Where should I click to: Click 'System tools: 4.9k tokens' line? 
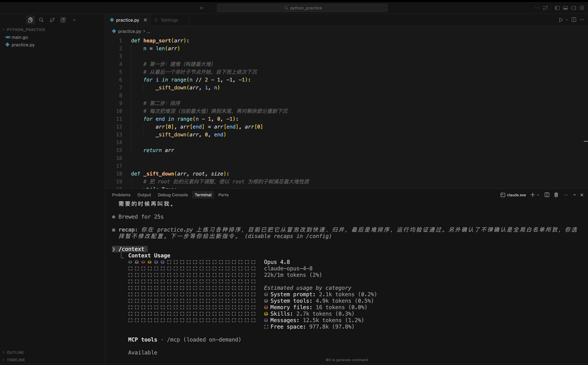coord(319,301)
